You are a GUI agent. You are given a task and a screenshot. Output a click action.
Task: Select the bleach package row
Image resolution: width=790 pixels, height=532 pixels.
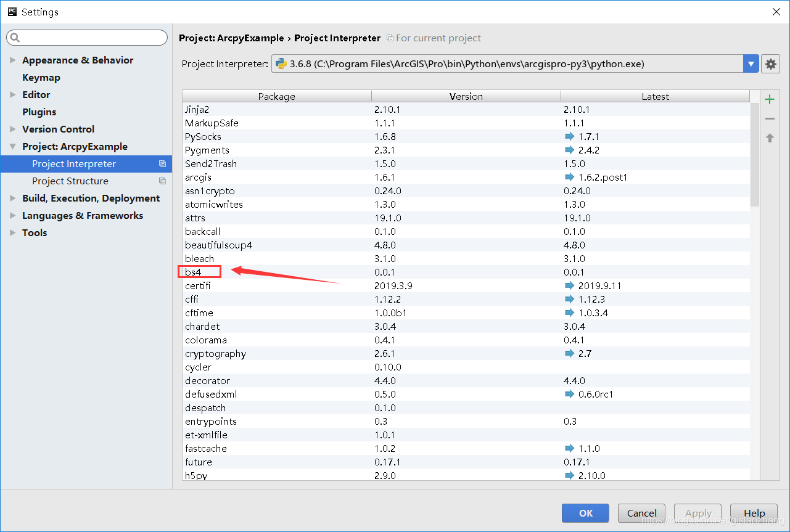coord(466,258)
